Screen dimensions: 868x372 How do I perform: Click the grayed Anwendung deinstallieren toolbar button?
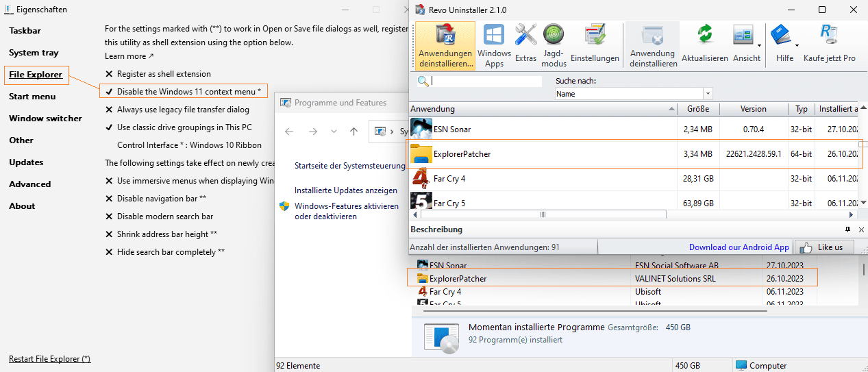coord(653,46)
